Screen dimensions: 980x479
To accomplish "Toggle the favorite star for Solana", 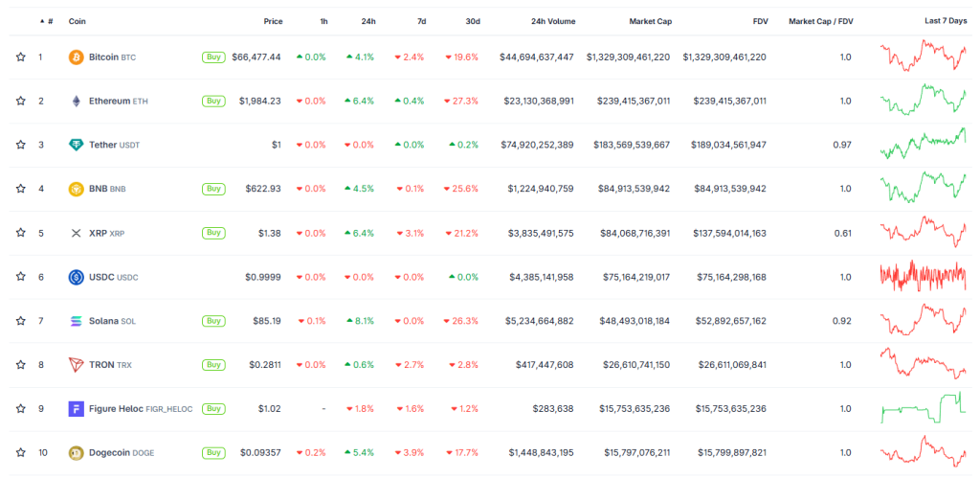I will tap(20, 321).
